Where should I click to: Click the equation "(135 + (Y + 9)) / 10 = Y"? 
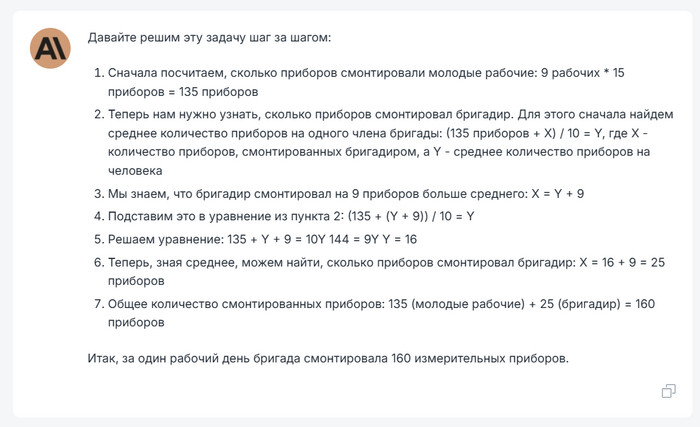click(424, 217)
